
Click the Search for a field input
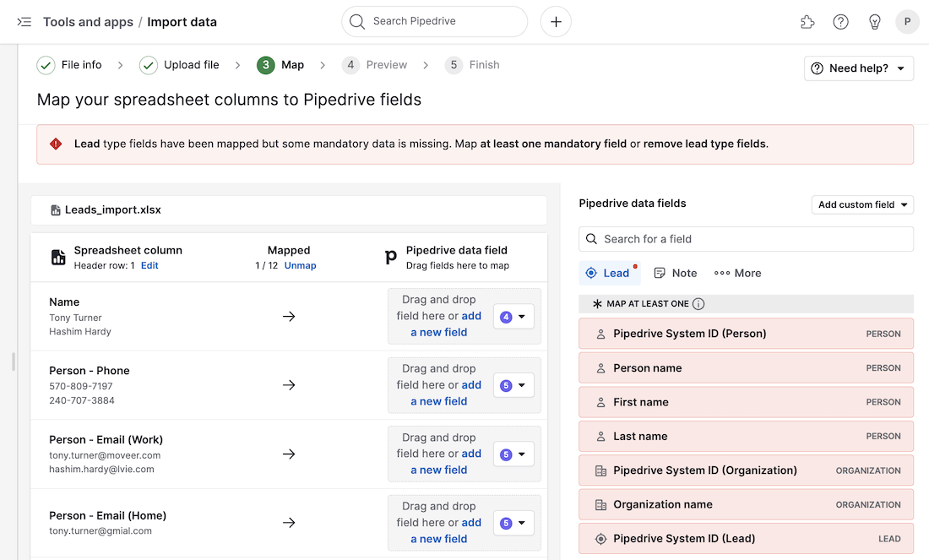click(x=746, y=239)
